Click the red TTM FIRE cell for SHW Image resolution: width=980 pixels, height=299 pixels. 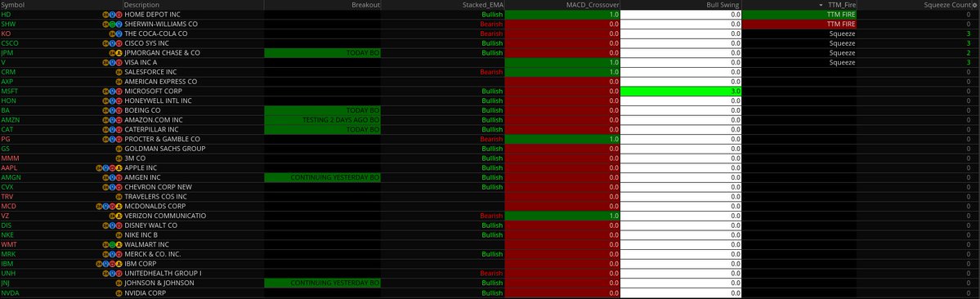coord(800,24)
